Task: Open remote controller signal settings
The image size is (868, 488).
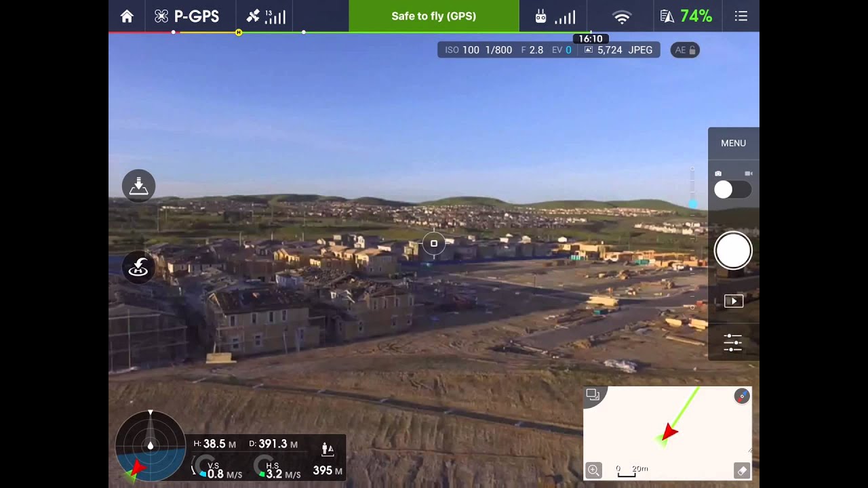Action: click(x=555, y=16)
